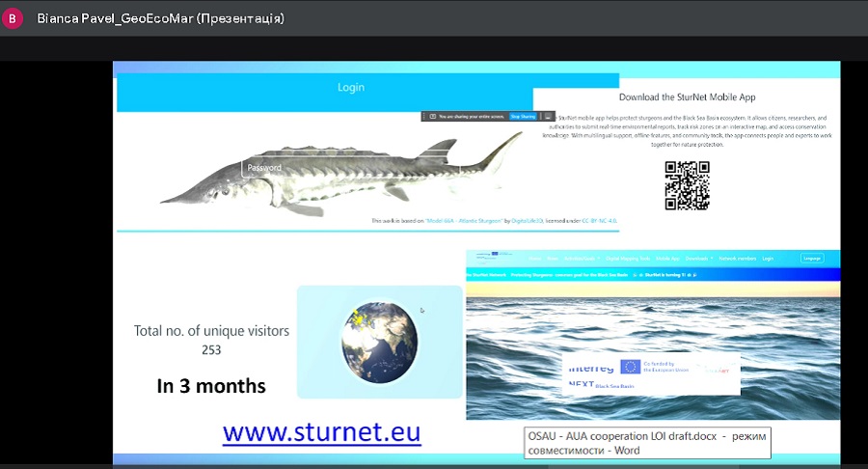The image size is (868, 469).
Task: Open the CC-BY-NC-4.0 license link
Action: (x=597, y=221)
